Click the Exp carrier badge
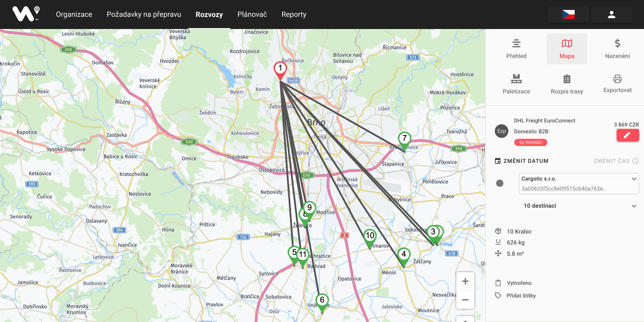The image size is (644, 322). [x=501, y=131]
